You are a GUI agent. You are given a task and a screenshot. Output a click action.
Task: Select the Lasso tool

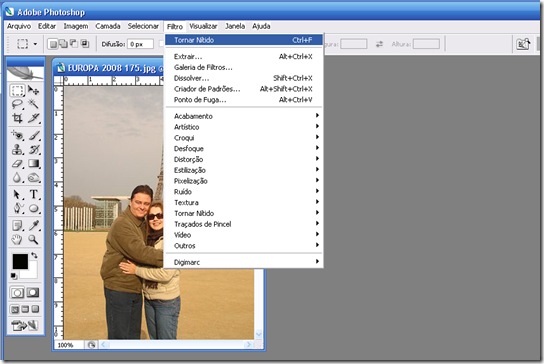pyautogui.click(x=17, y=104)
